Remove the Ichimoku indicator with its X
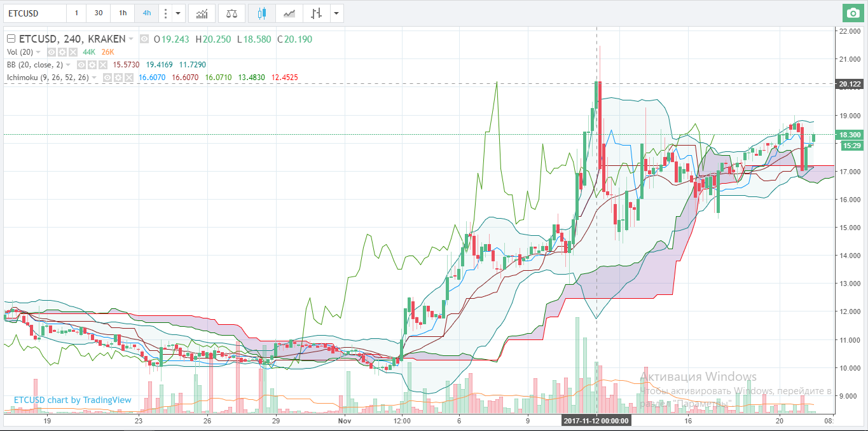This screenshot has width=868, height=431. 128,78
